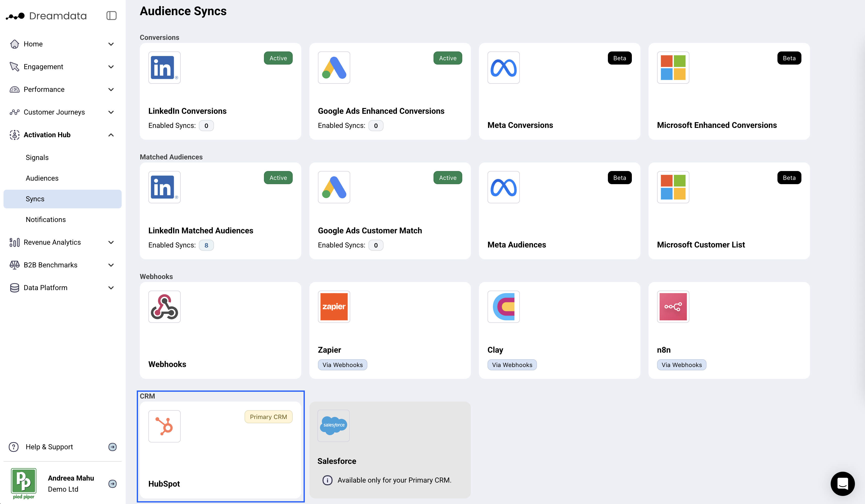
Task: Open Andreea Mahu account arrow
Action: point(112,484)
